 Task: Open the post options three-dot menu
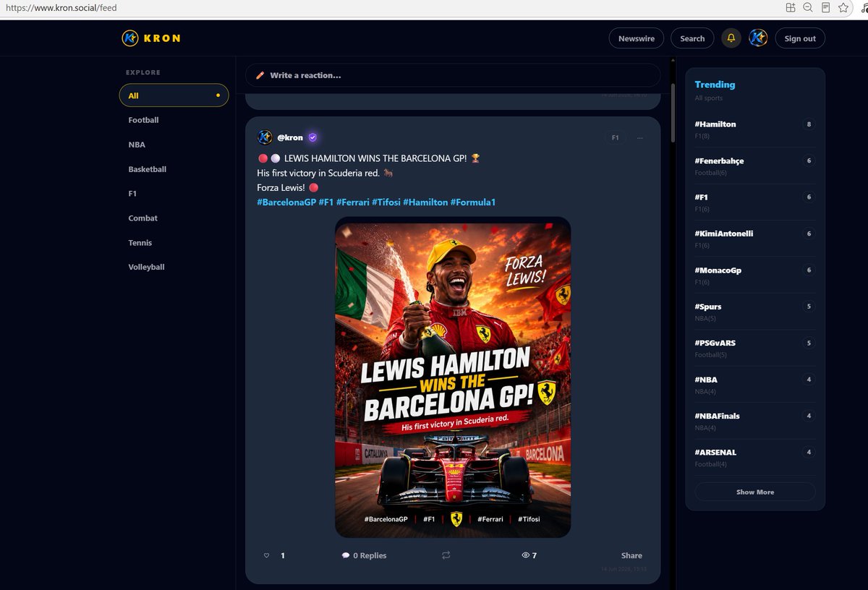tap(640, 137)
